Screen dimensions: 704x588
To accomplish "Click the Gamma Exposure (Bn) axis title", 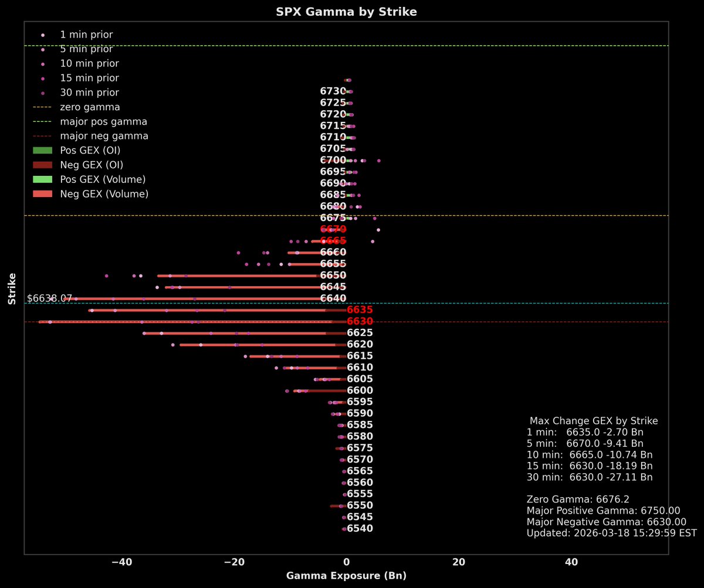I will point(346,576).
